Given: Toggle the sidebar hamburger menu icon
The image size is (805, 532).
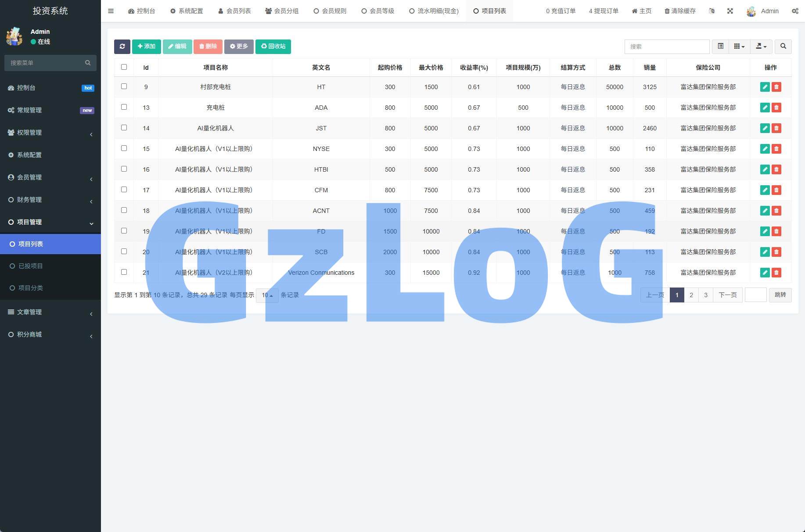Looking at the screenshot, I should [111, 11].
